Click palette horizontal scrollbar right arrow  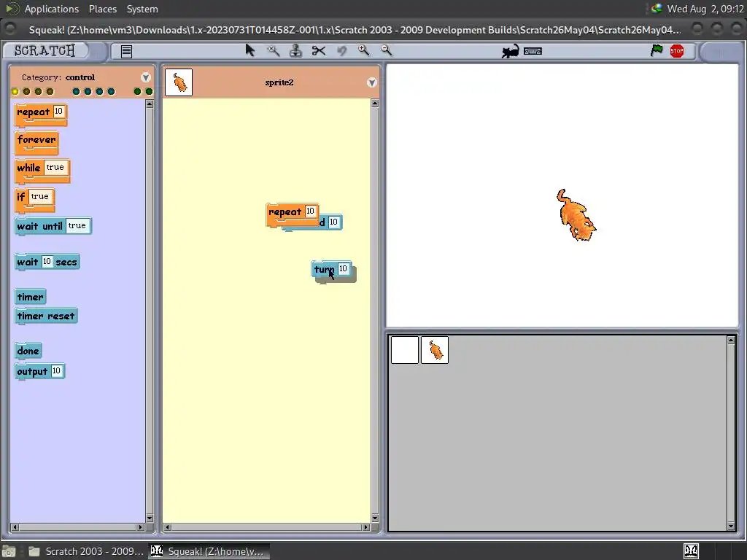pyautogui.click(x=141, y=527)
